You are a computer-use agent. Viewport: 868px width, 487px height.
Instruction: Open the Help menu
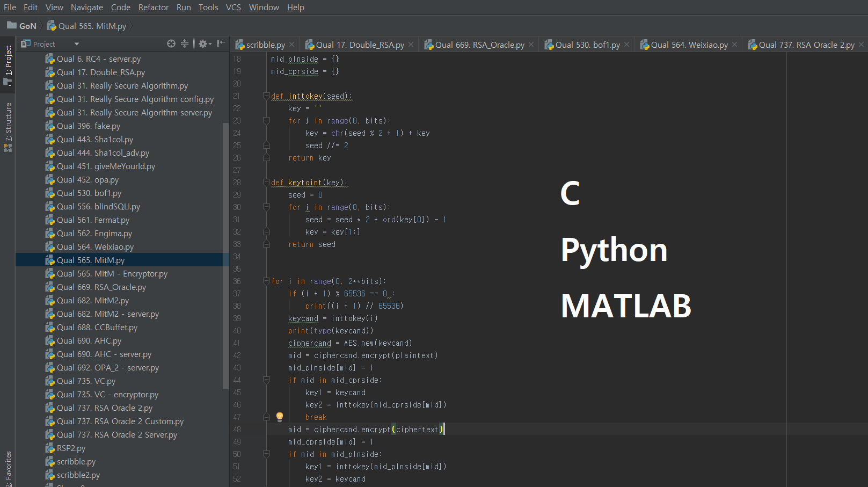[x=296, y=8]
